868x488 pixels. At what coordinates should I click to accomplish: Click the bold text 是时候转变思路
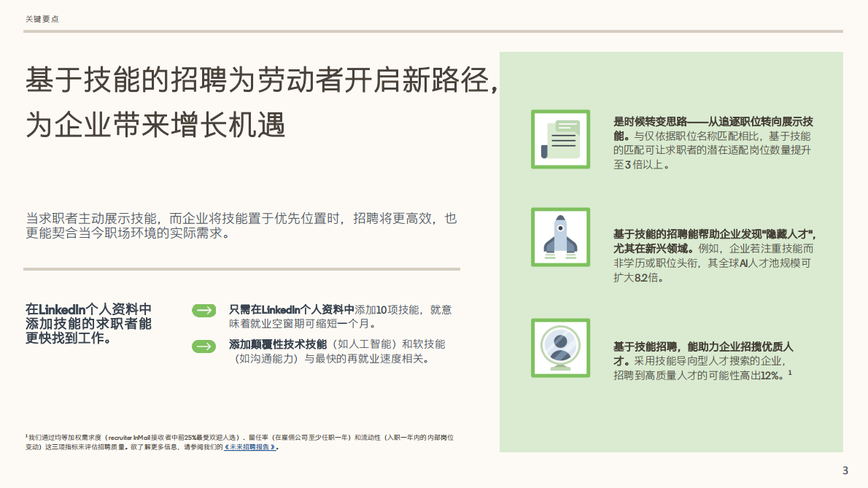[650, 122]
